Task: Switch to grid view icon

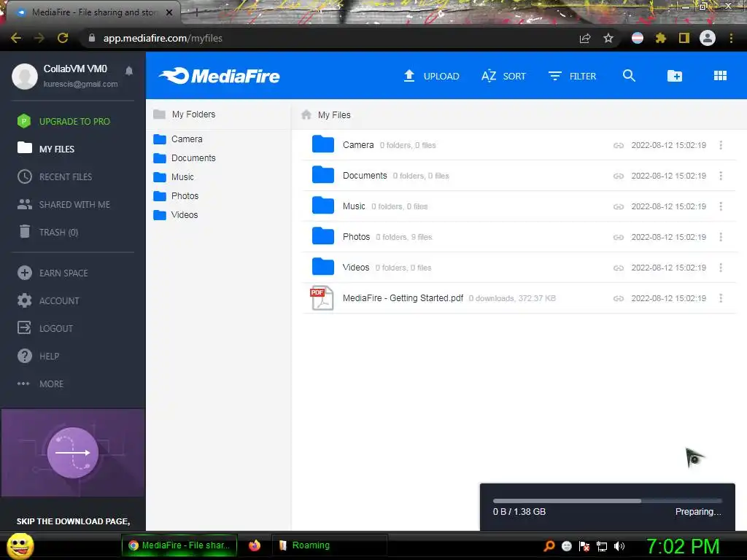Action: pyautogui.click(x=720, y=76)
